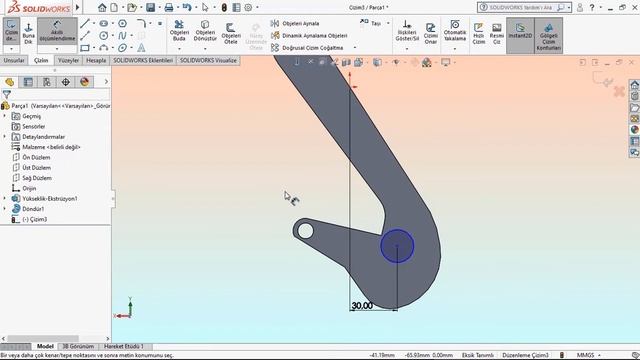Open the dropdown under Akıllı ölçümlendirme

[57, 49]
